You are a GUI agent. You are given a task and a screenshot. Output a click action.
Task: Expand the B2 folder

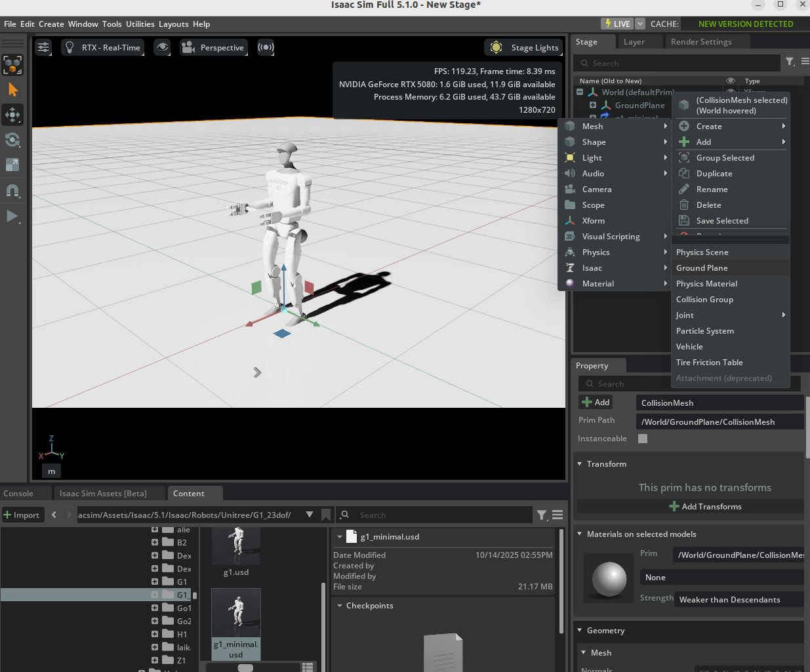click(x=155, y=543)
